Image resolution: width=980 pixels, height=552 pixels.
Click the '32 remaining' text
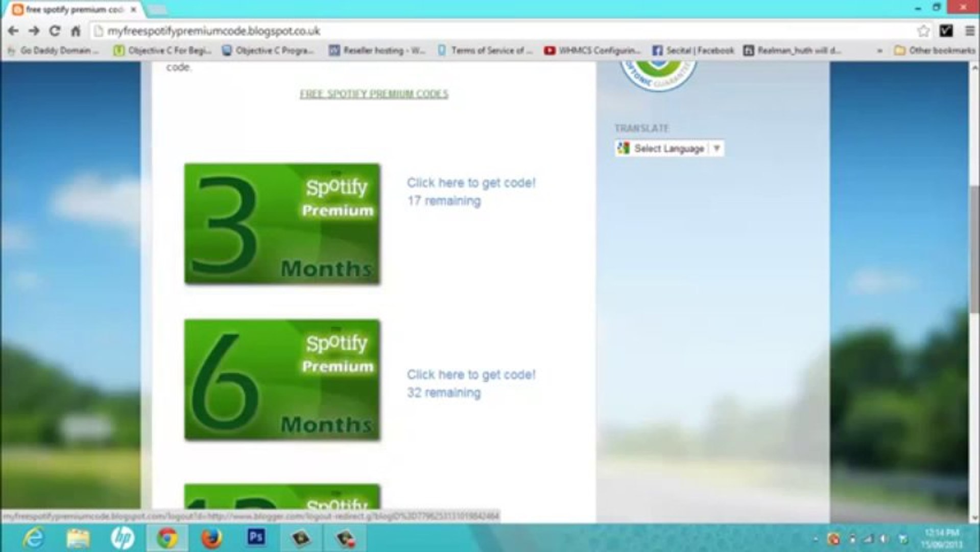pos(444,393)
